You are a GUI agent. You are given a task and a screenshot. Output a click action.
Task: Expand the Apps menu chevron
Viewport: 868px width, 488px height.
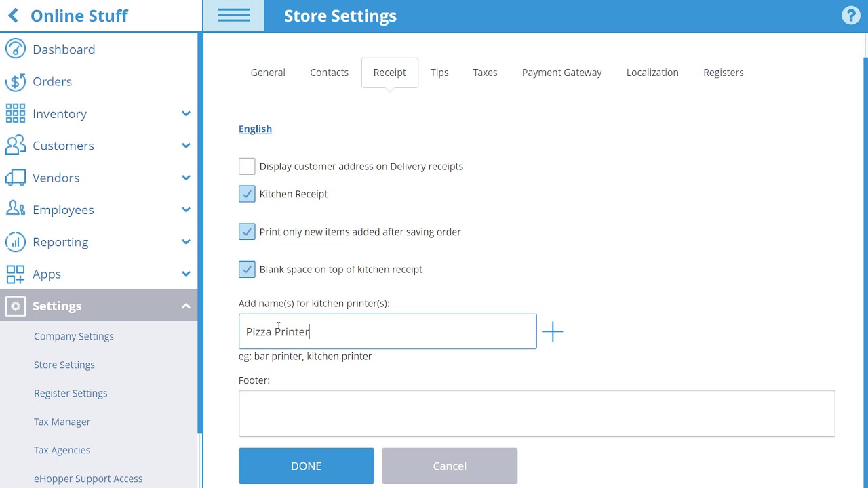tap(186, 274)
